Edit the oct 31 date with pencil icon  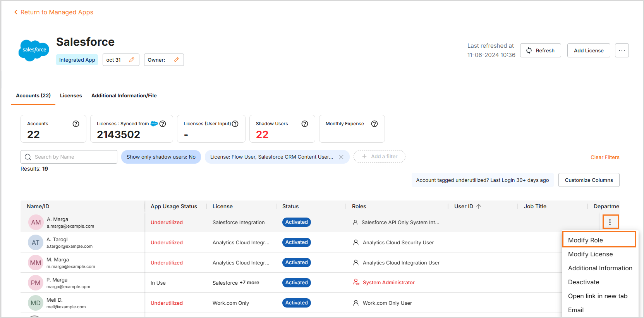[x=132, y=60]
